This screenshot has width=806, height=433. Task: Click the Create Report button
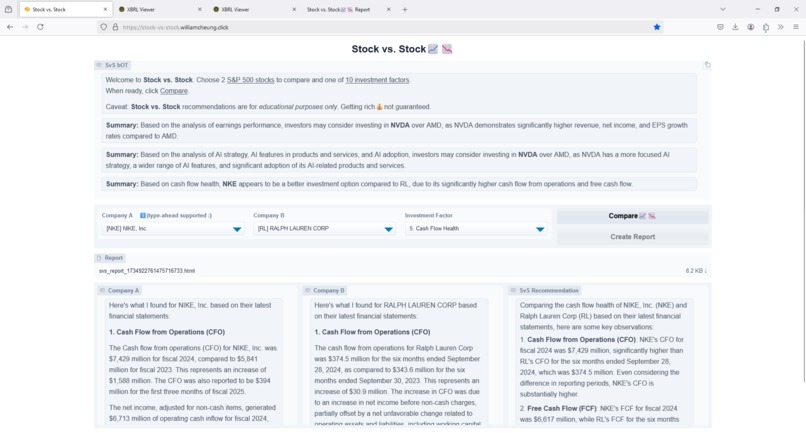click(x=632, y=237)
